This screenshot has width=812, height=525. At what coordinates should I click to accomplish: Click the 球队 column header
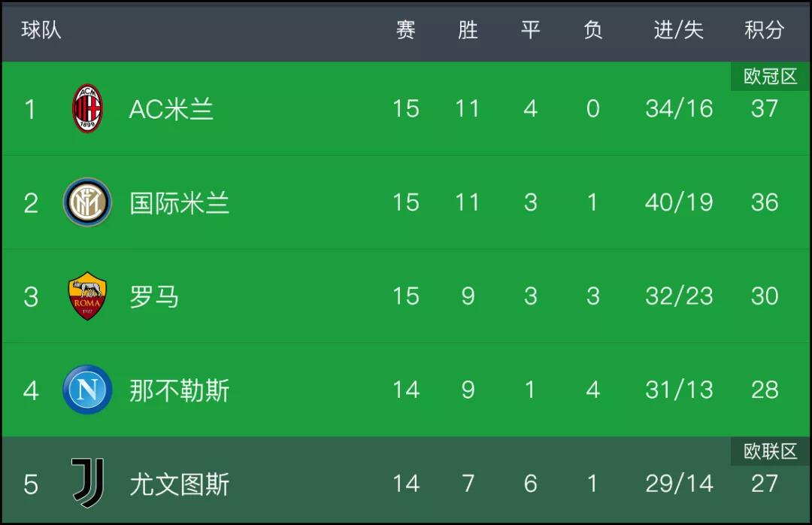(41, 29)
